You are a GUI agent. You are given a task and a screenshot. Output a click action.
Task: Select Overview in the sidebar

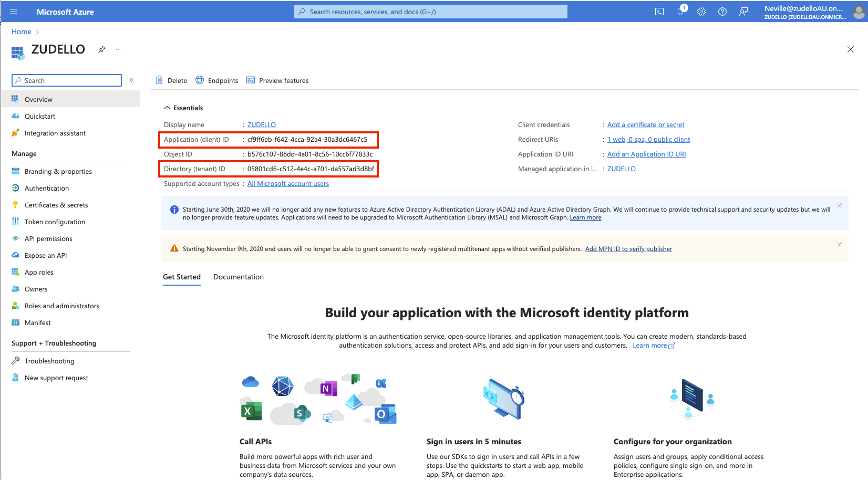70,99
